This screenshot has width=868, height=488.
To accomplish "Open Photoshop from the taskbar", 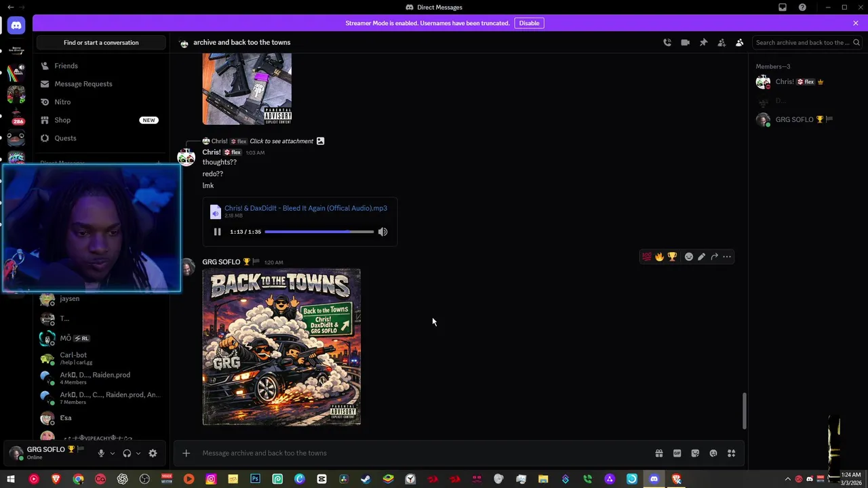I will tap(255, 479).
